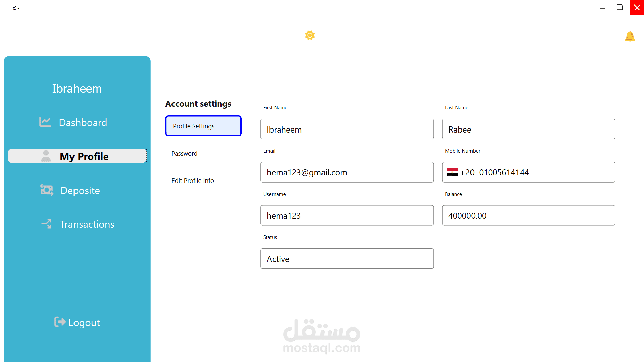This screenshot has height=362, width=644.
Task: Click the Last Name field containing Rabee
Action: pyautogui.click(x=529, y=129)
